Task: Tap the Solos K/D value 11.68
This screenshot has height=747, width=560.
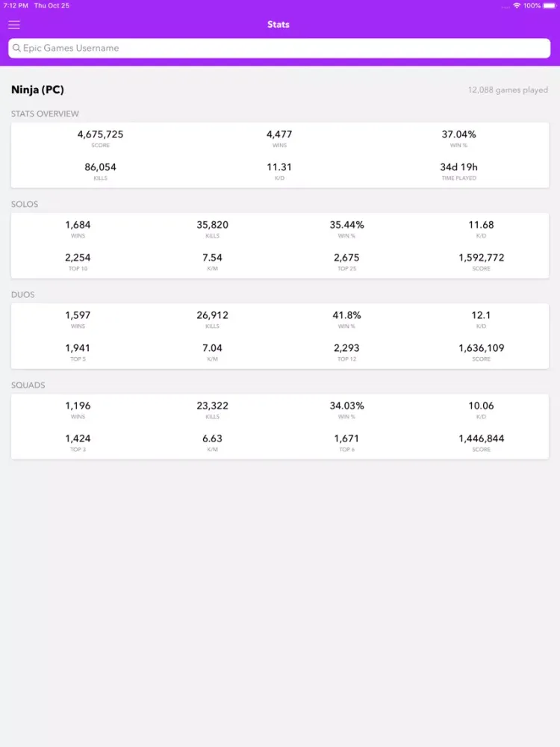Action: point(482,225)
